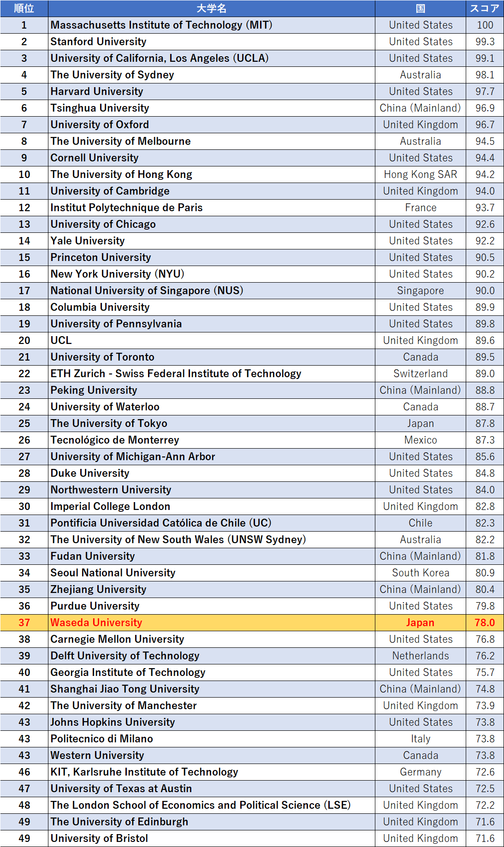Click the Hong Kong SAR country cell
The height and width of the screenshot is (847, 504).
(x=421, y=174)
